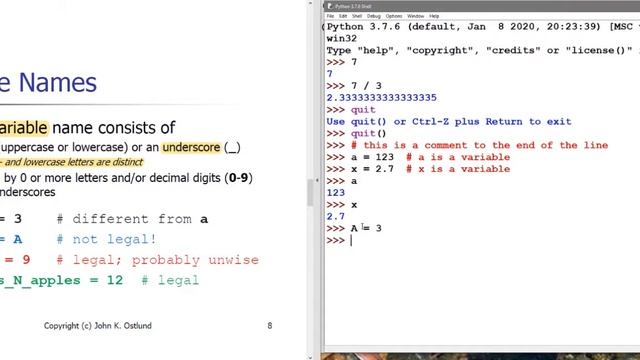Click the slide pane vertical scrollbar thumb
This screenshot has width=640, height=360.
pos(310,192)
